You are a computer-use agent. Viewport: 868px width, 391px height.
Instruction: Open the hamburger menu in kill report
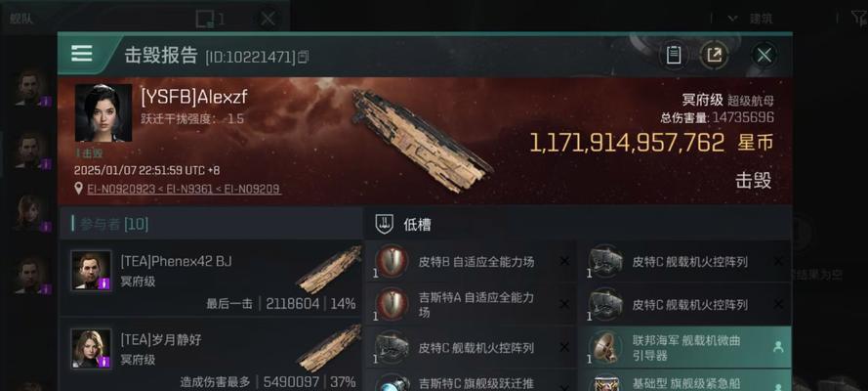[x=82, y=54]
